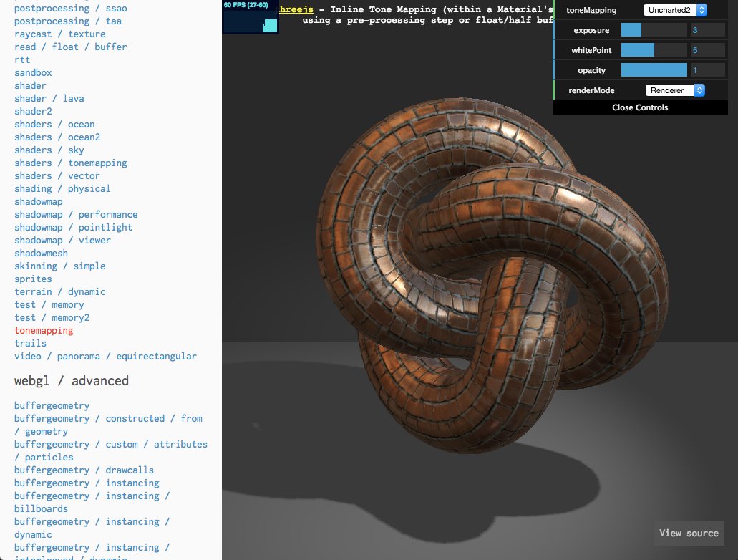Toggle the FPS stats panel
Screen dimensions: 738x560
[251, 17]
